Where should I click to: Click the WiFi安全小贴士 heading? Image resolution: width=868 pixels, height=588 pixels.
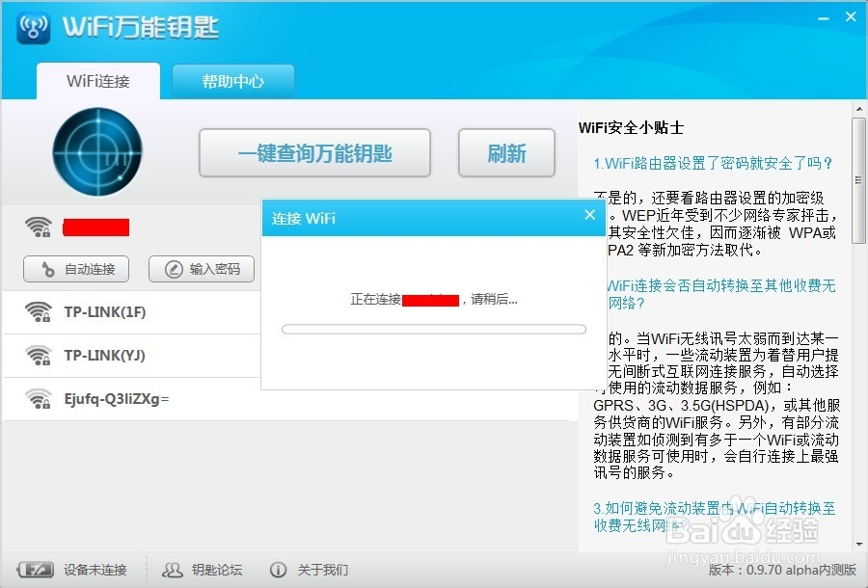pyautogui.click(x=631, y=128)
